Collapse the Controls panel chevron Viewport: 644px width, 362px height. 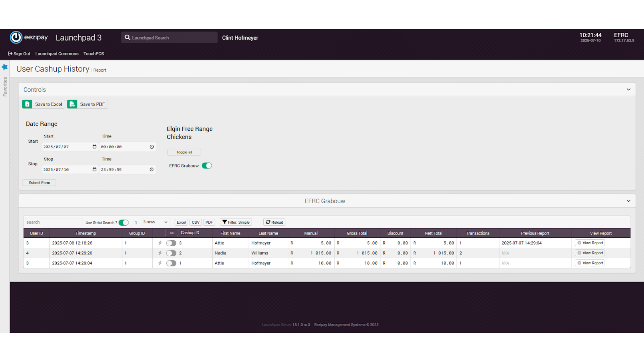tap(629, 89)
